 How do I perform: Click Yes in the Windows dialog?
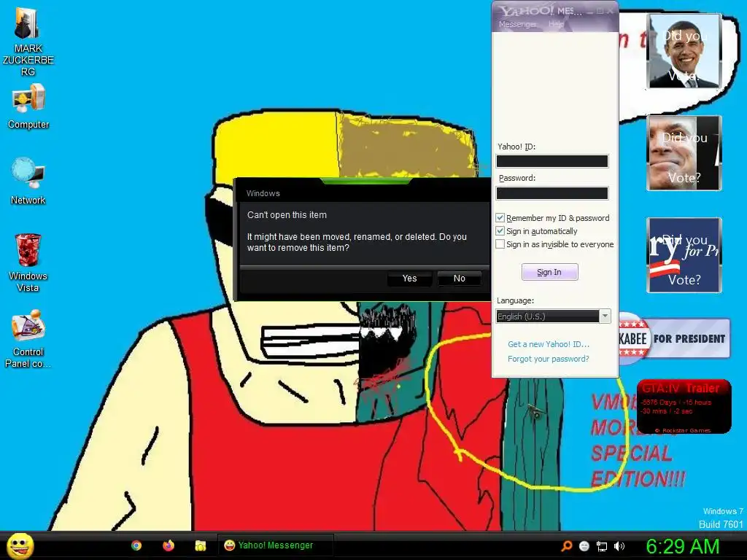pos(409,279)
